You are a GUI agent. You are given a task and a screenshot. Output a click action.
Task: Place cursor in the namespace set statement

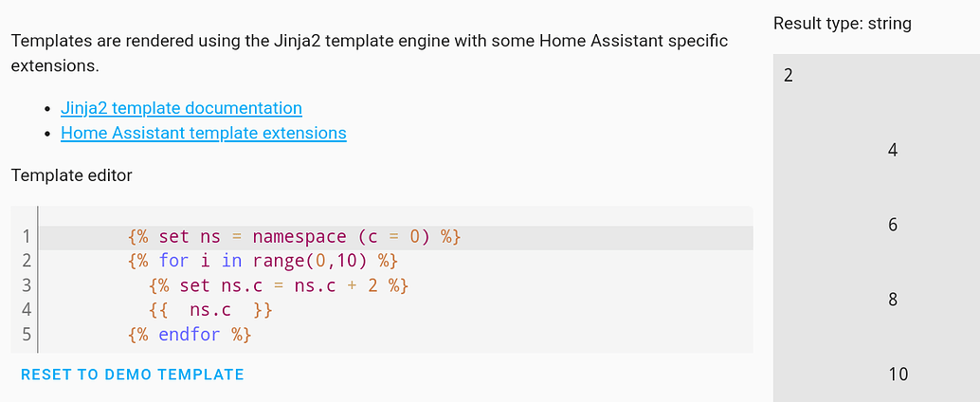pyautogui.click(x=294, y=236)
